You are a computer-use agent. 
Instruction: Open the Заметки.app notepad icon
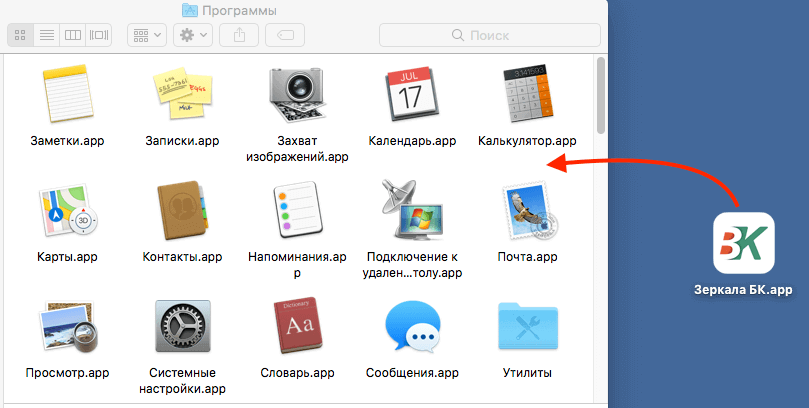[68, 93]
